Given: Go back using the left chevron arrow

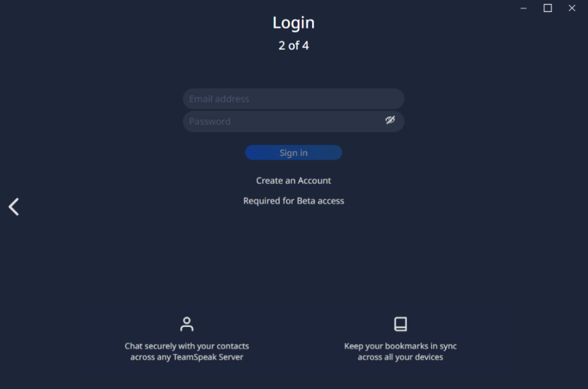Looking at the screenshot, I should tap(14, 207).
